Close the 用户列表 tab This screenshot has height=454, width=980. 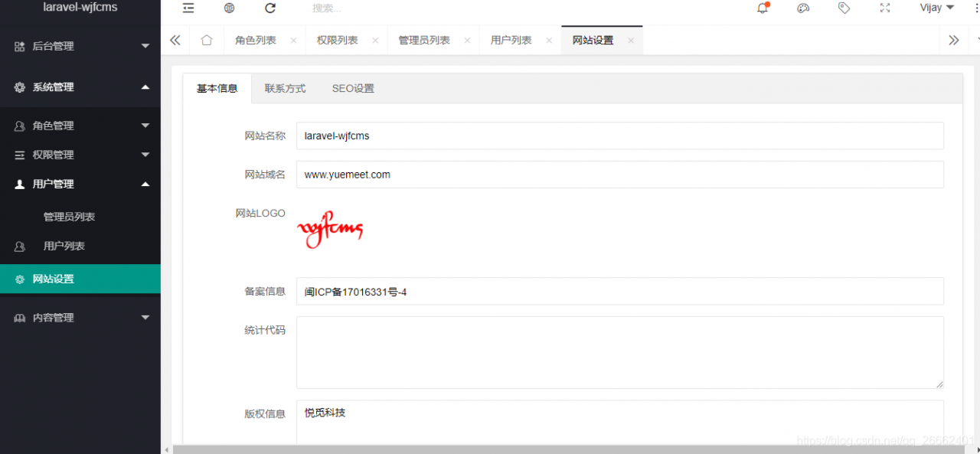[548, 40]
